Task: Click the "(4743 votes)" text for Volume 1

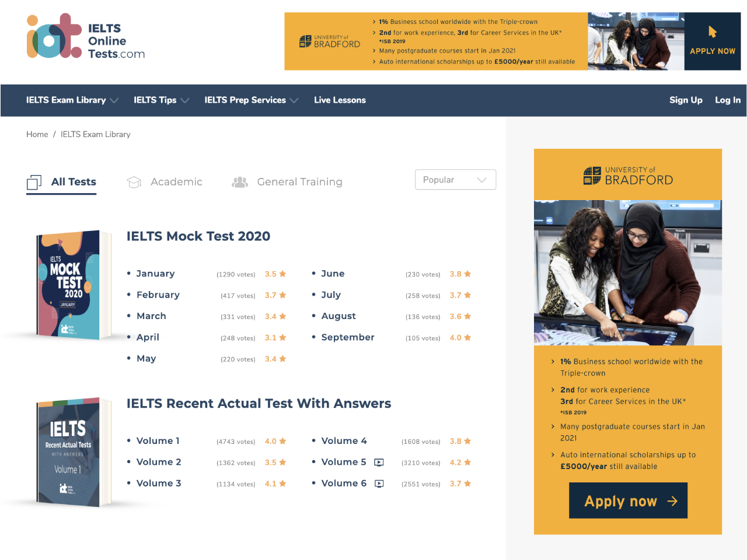Action: click(x=236, y=442)
